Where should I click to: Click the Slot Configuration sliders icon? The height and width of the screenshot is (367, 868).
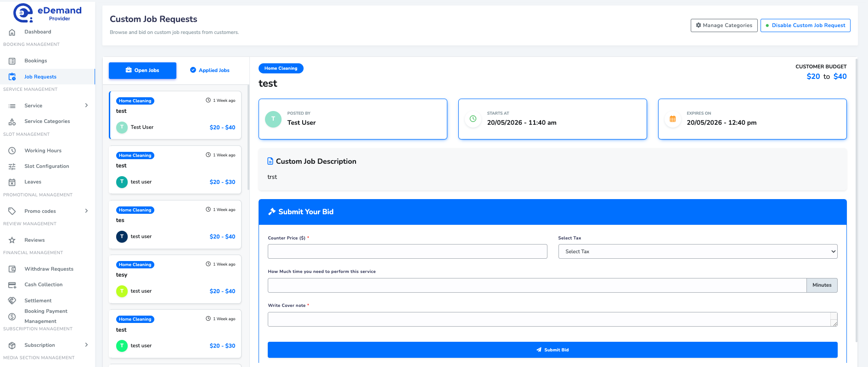pyautogui.click(x=12, y=167)
